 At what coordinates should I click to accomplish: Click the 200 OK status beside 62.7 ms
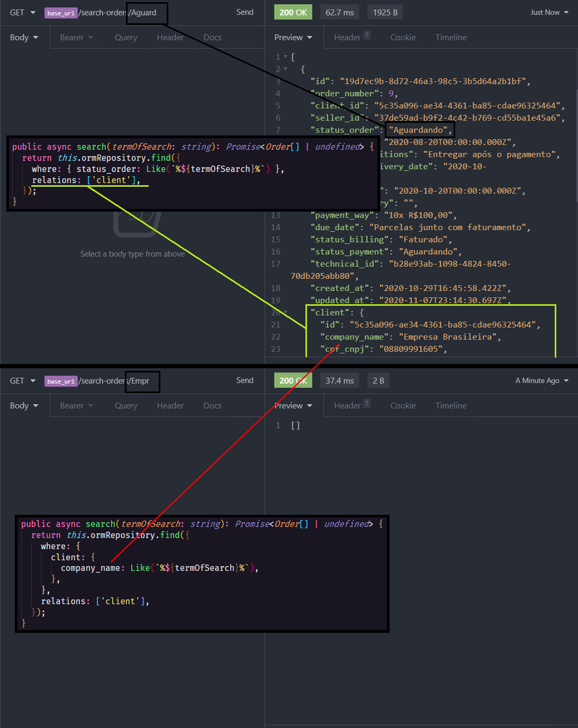tap(293, 12)
